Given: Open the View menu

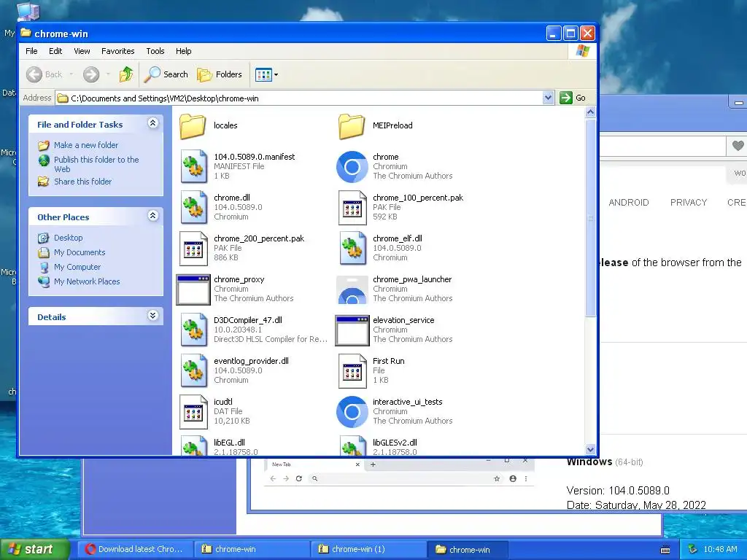Looking at the screenshot, I should (82, 51).
